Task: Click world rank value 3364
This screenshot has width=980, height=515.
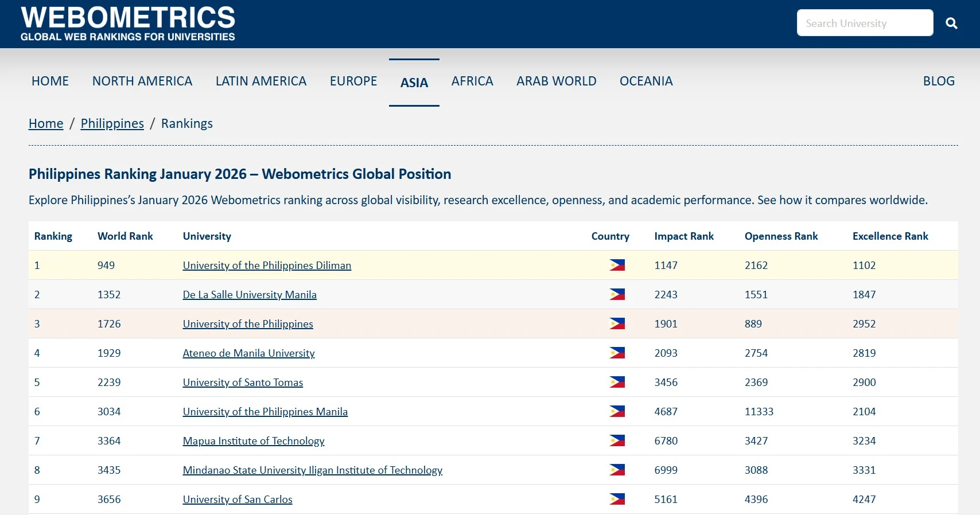Action: coord(109,440)
